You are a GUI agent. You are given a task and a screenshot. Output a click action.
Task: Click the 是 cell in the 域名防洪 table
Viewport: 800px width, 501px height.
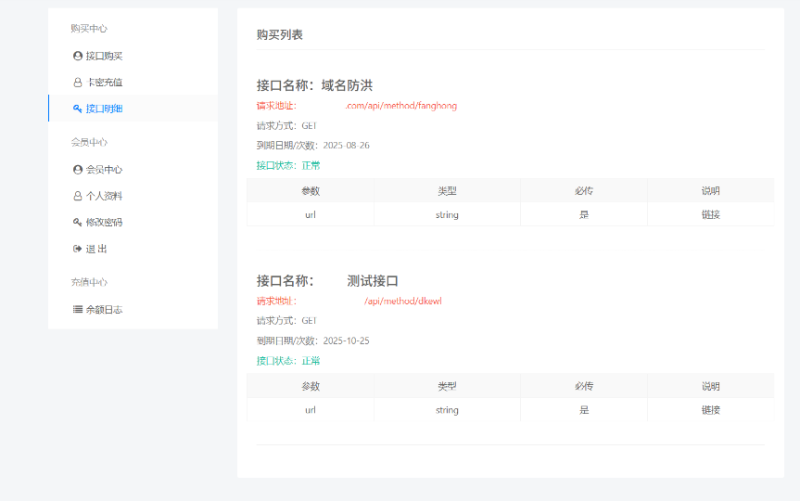pos(584,215)
